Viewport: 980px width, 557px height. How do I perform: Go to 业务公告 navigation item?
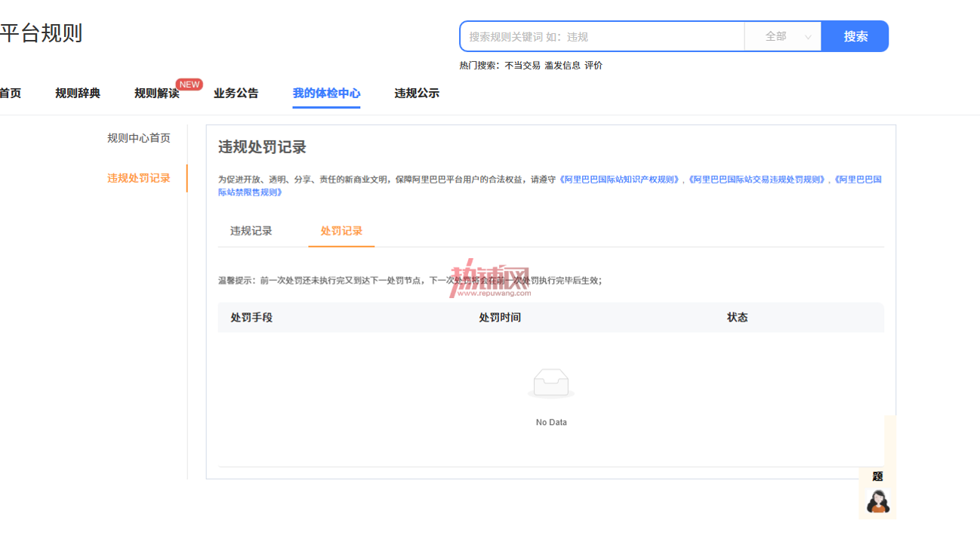(236, 94)
